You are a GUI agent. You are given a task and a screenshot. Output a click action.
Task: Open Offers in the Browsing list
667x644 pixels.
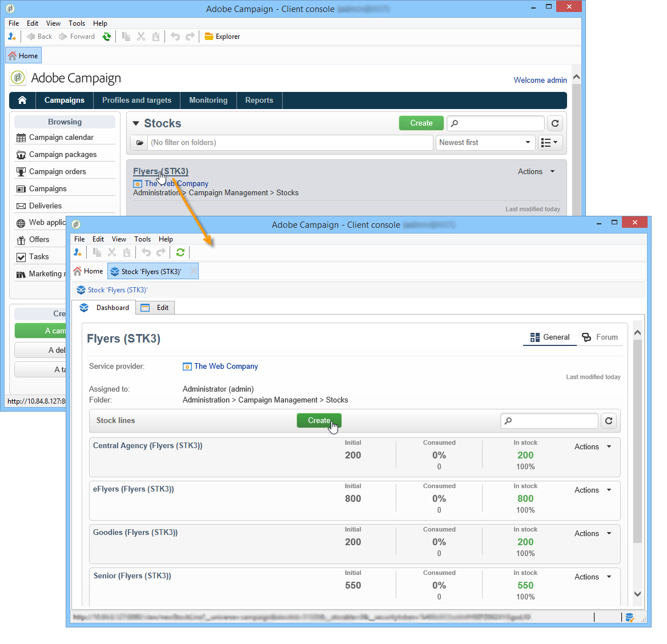(x=41, y=239)
